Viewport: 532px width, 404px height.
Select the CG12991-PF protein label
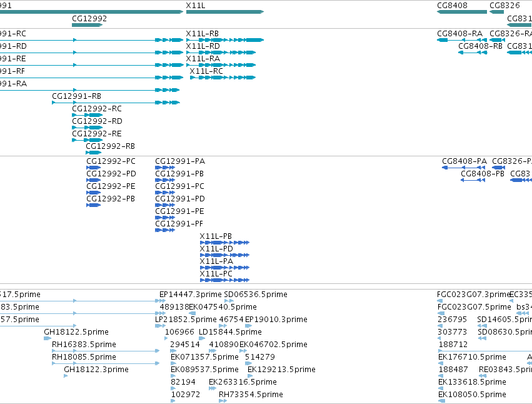pos(179,225)
